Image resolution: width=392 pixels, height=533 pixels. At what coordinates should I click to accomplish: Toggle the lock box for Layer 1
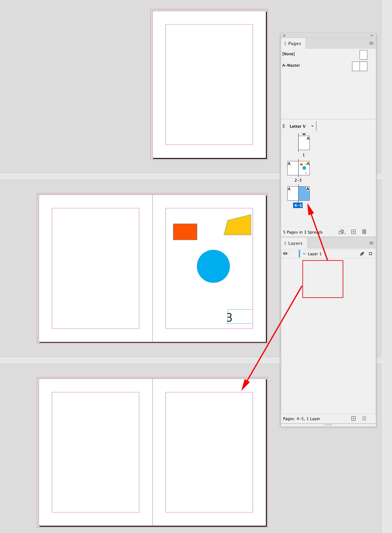tap(294, 253)
